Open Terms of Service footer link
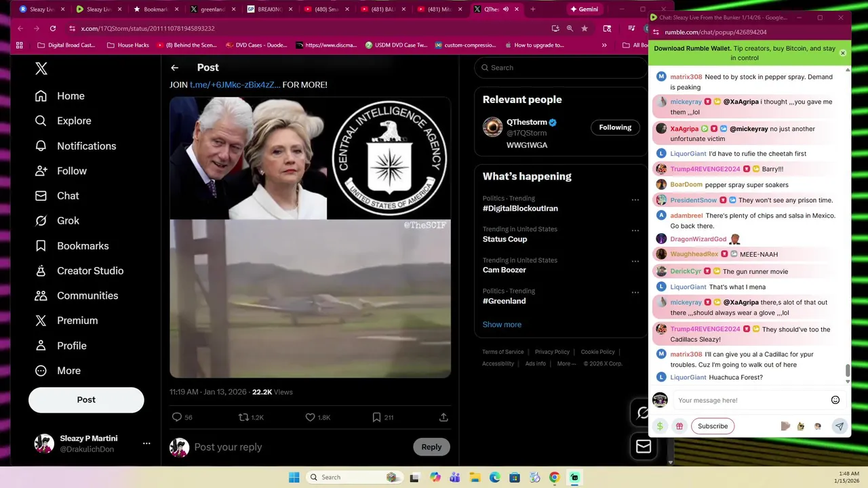868x488 pixels. coord(503,352)
